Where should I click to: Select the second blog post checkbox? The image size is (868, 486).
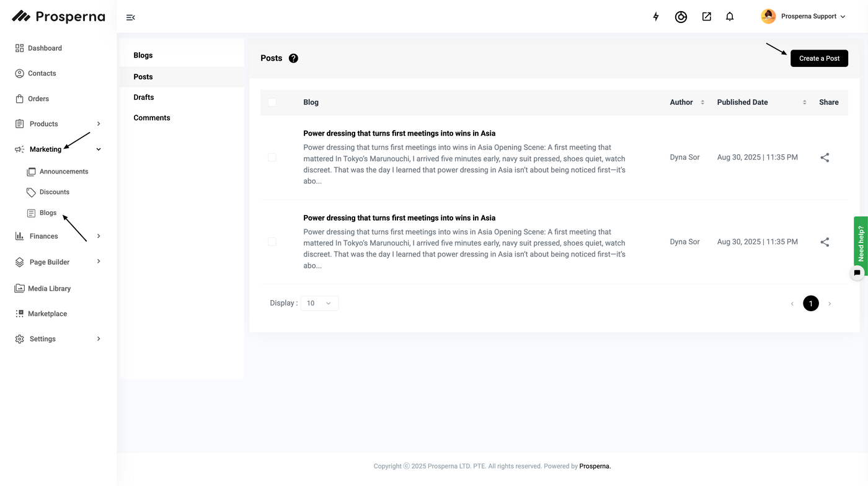(x=272, y=242)
